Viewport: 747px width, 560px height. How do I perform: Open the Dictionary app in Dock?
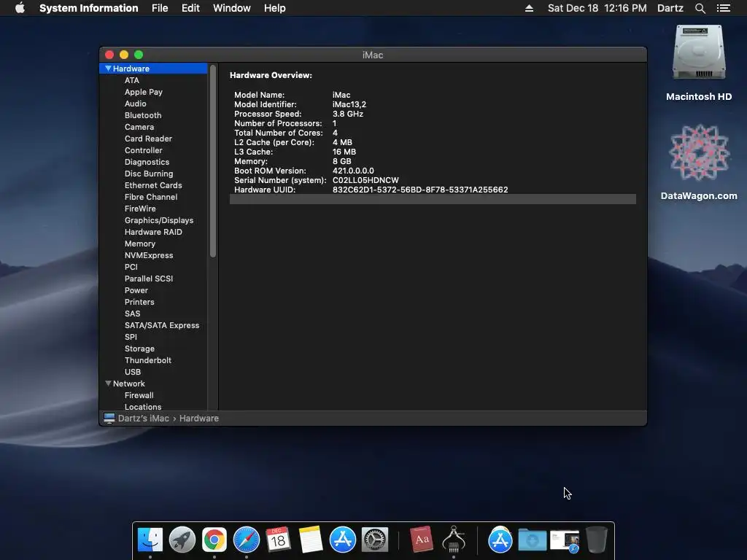click(421, 540)
